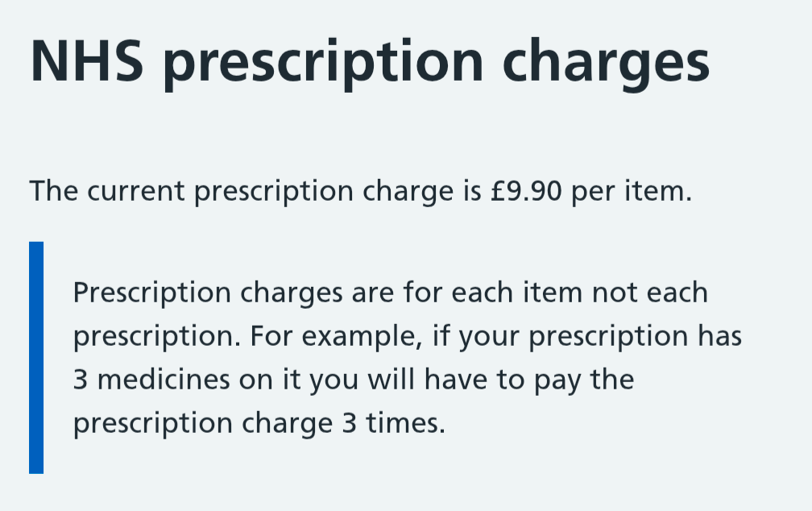812x511 pixels.
Task: Click the word "has" ending the second inset line
Action: point(719,335)
